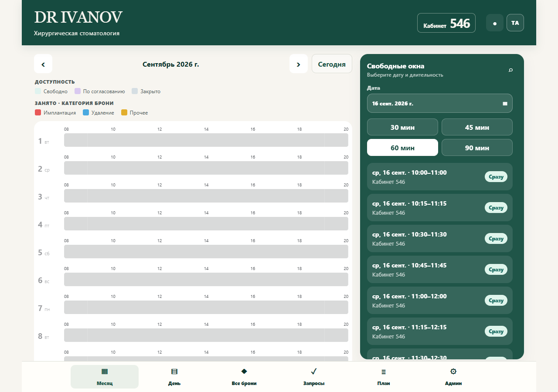
Task: Click the Сегодня button
Action: [x=332, y=64]
